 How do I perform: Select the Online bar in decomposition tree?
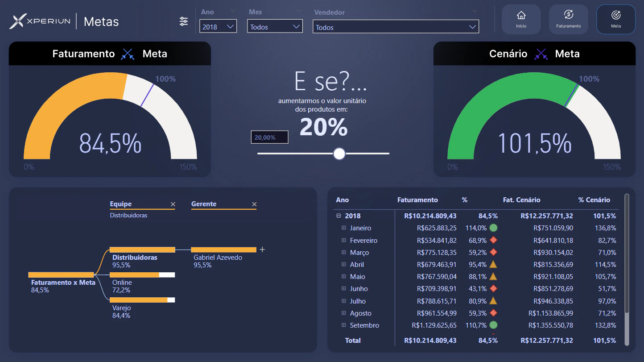(142, 275)
